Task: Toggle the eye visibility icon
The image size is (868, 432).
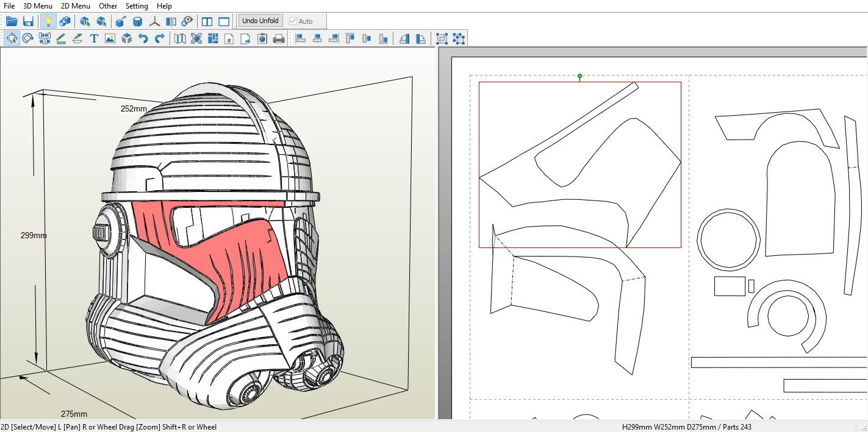Action: 187,21
